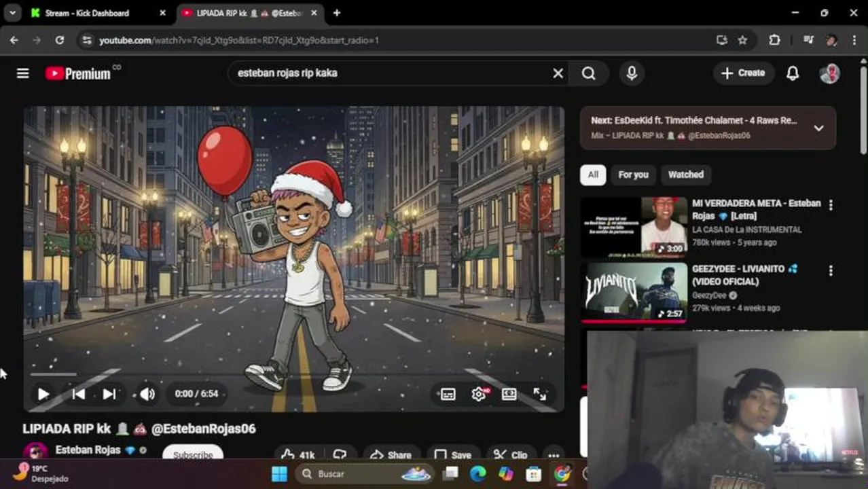The image size is (868, 489).
Task: Open a new browser tab
Action: point(337,13)
